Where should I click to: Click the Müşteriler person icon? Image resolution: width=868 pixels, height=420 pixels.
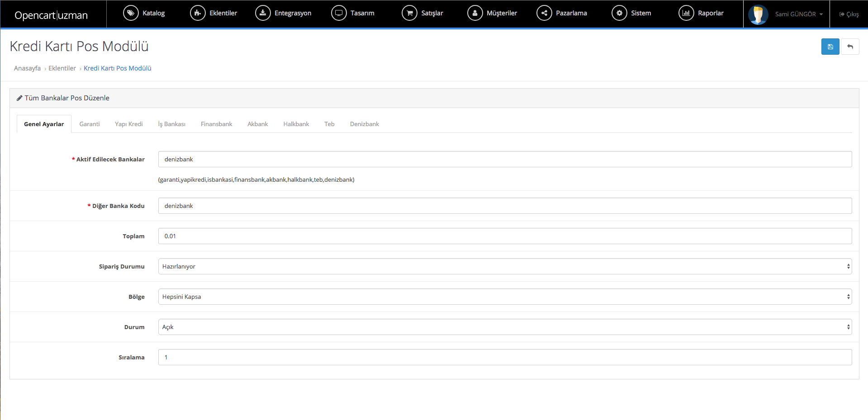(x=475, y=13)
